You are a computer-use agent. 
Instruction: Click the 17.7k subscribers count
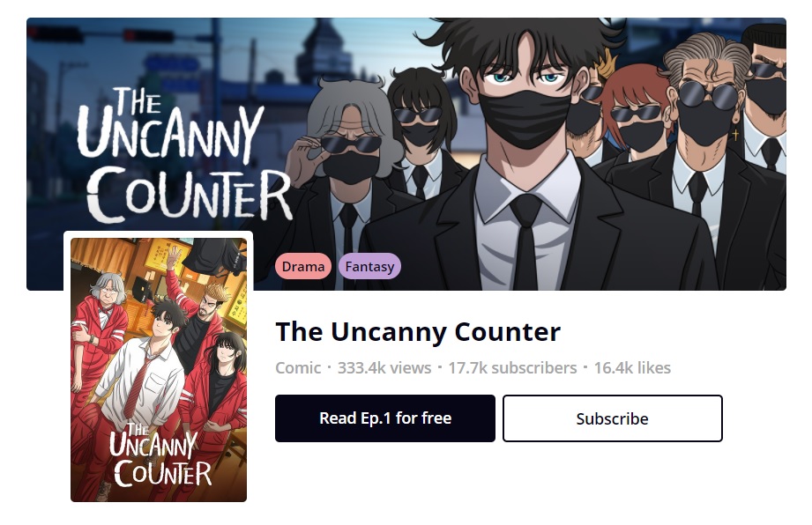(x=512, y=367)
